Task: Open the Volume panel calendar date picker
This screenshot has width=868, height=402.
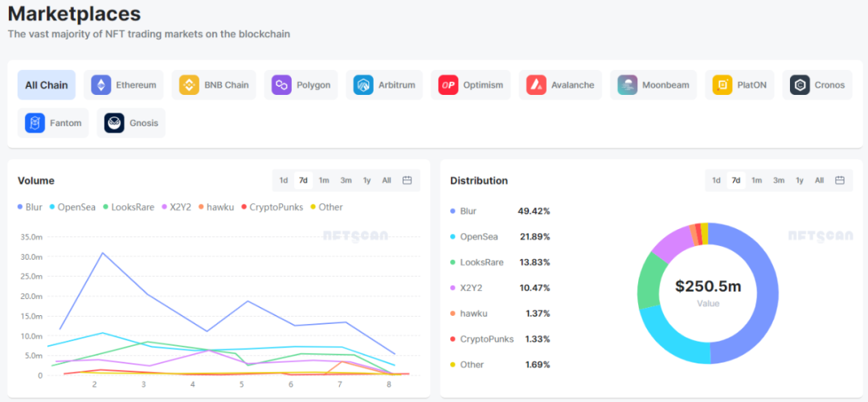Action: point(407,180)
